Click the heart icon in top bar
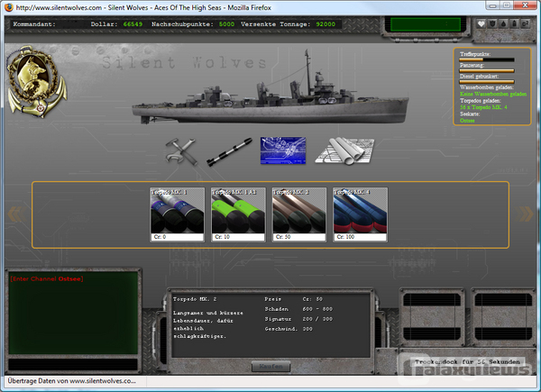The height and width of the screenshot is (392, 541). coord(481,24)
